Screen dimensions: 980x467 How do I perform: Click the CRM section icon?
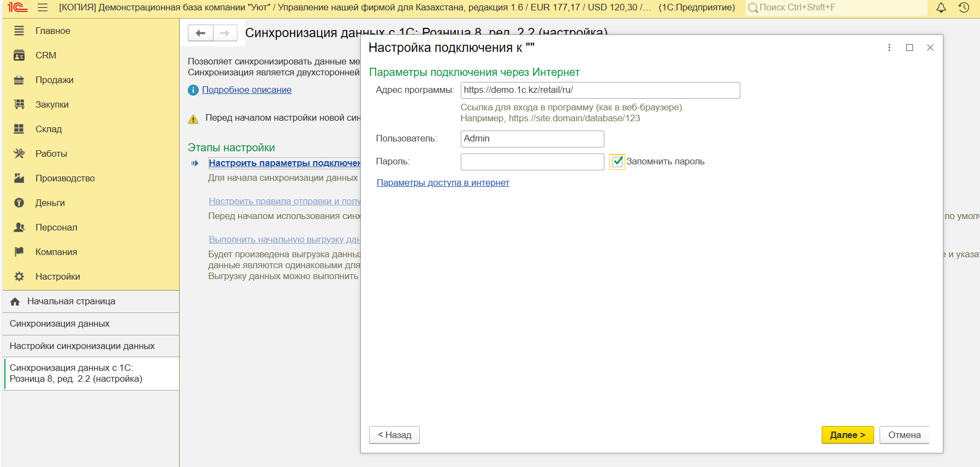click(19, 55)
